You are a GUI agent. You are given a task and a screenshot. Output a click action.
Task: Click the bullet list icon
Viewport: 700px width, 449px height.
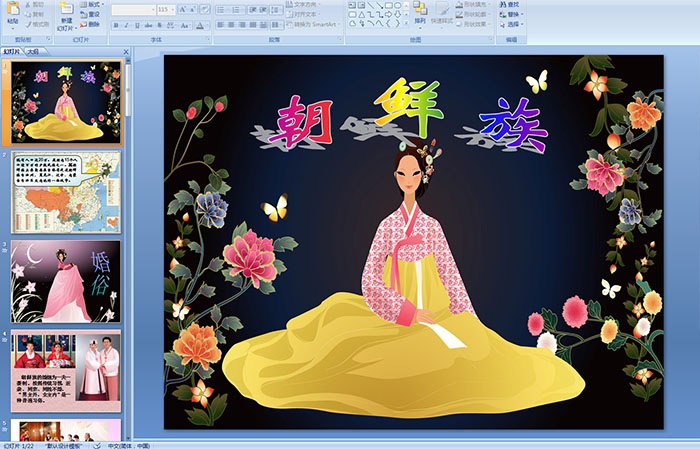(x=221, y=9)
